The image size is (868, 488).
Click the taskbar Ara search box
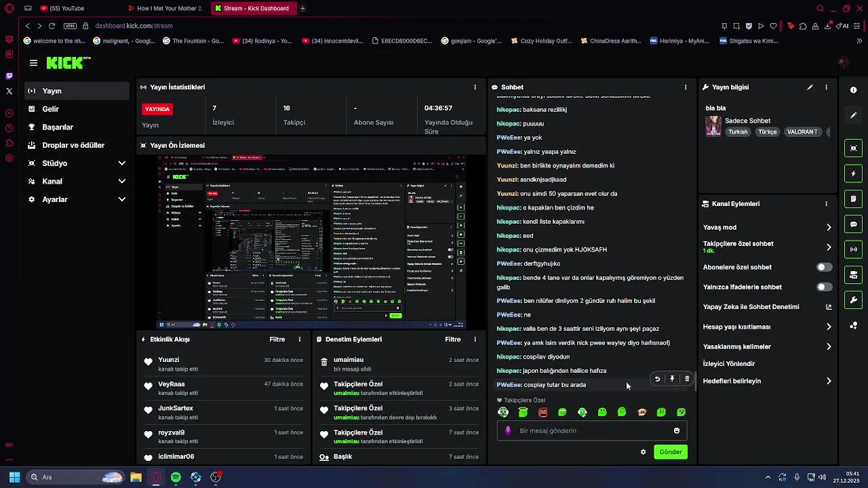76,477
